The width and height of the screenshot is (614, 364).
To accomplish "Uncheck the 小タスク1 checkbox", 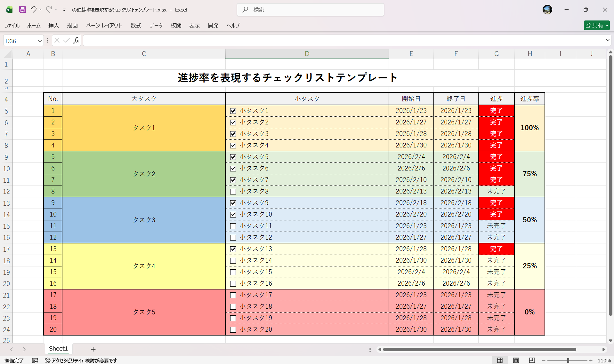I will (233, 111).
